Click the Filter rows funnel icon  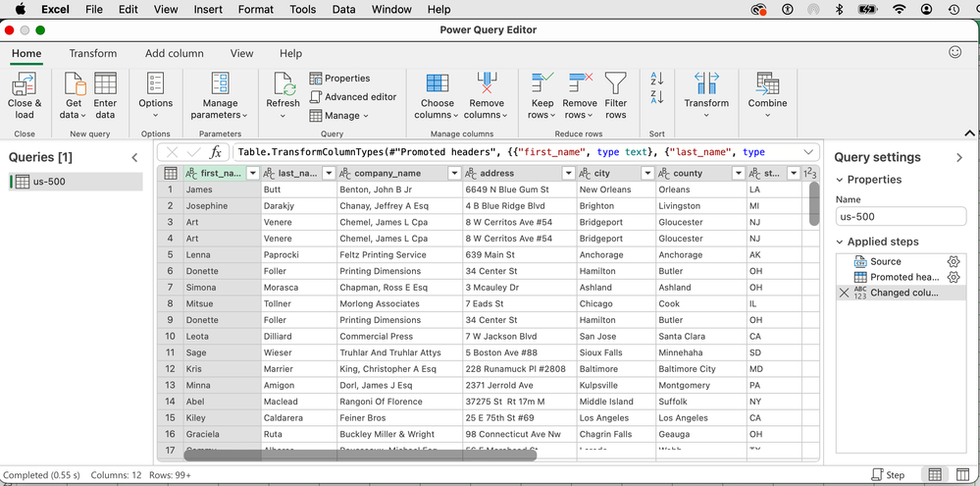615,83
